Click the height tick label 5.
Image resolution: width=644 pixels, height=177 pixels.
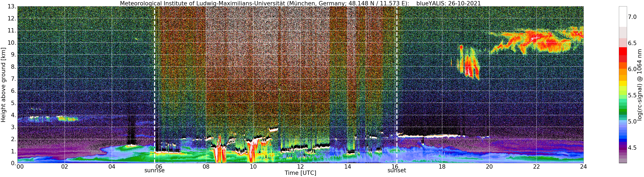tap(13, 103)
